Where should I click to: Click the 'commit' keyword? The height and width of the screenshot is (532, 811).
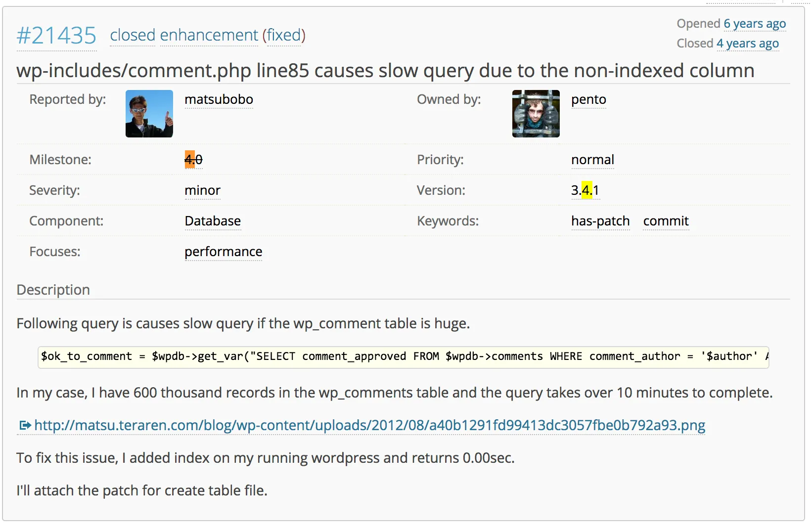(x=666, y=221)
